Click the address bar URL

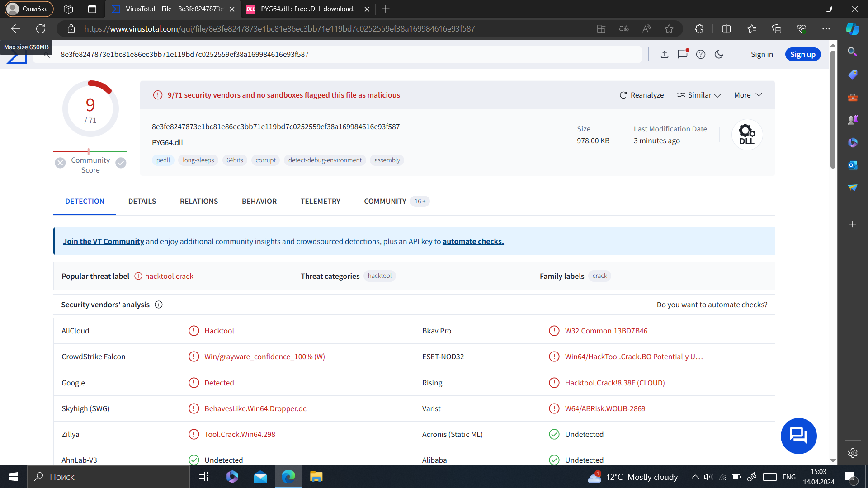279,28
